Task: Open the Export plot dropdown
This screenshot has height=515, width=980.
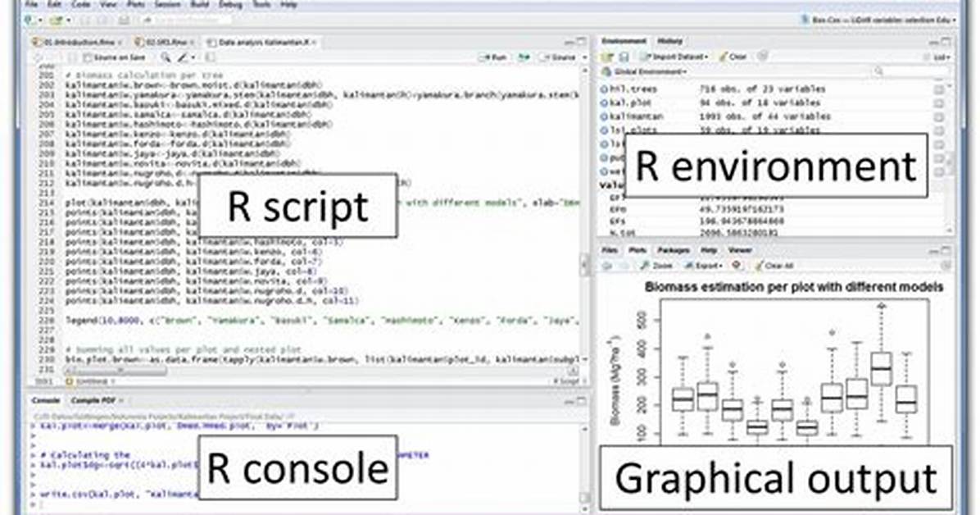Action: click(703, 266)
